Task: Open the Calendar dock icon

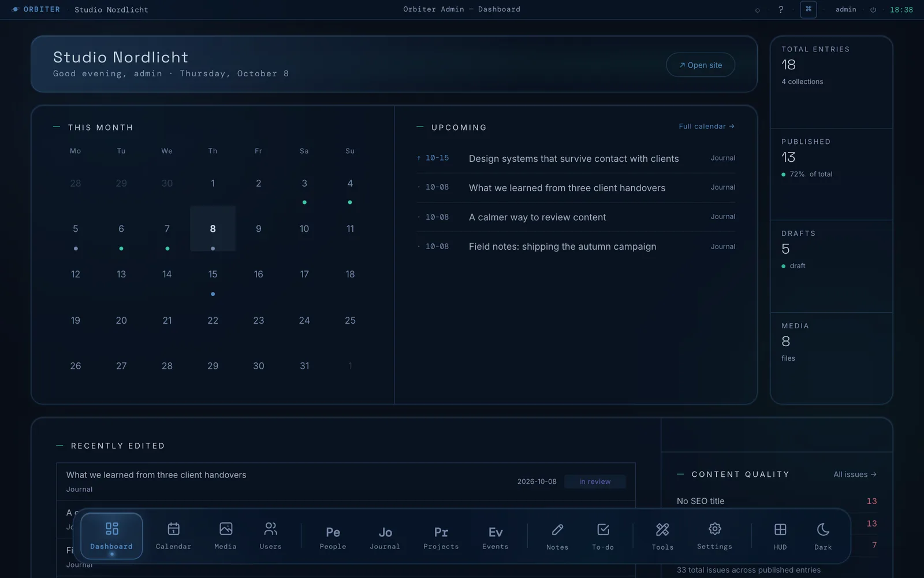Action: pyautogui.click(x=173, y=536)
